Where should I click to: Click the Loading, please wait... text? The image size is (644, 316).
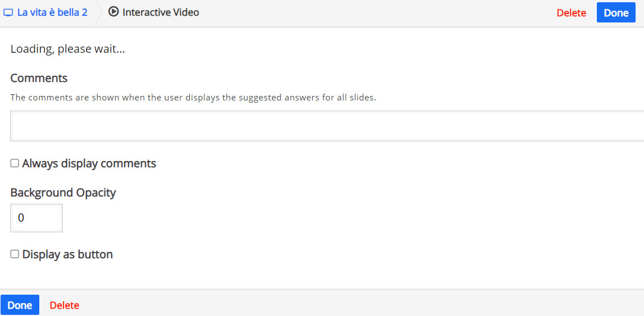pyautogui.click(x=68, y=49)
